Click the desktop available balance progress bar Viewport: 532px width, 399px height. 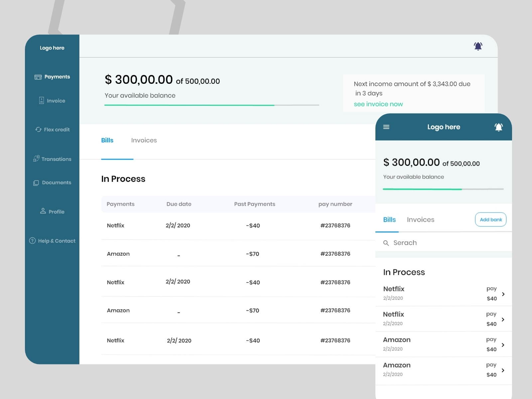click(x=211, y=105)
